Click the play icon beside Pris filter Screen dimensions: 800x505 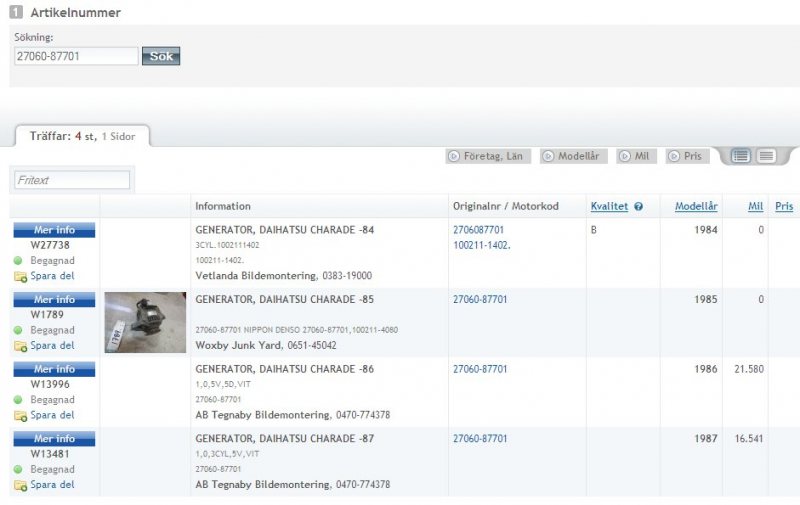tap(673, 157)
